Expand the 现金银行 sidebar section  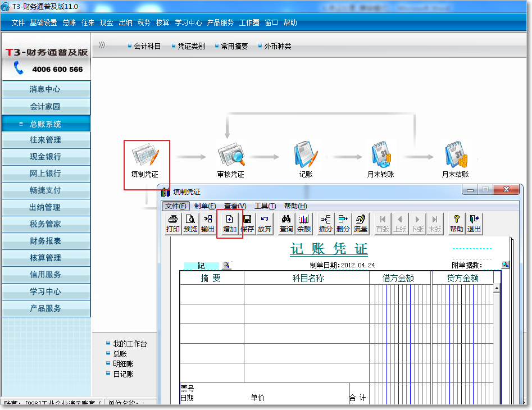[x=46, y=157]
